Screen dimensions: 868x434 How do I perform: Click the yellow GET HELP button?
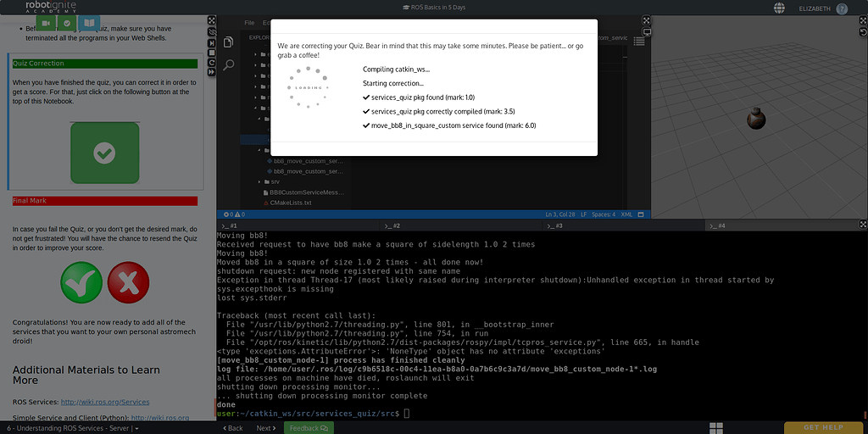coord(823,427)
